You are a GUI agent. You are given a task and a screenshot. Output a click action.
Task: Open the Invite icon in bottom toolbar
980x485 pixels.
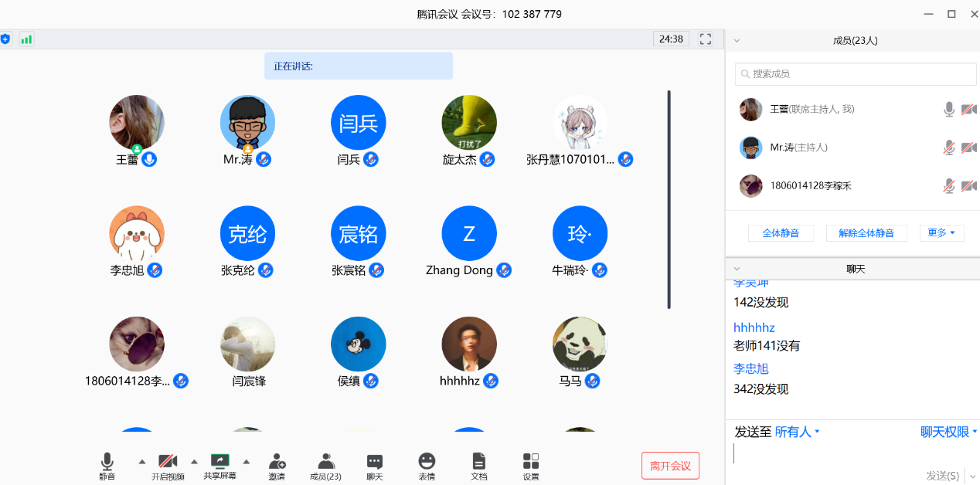click(277, 463)
